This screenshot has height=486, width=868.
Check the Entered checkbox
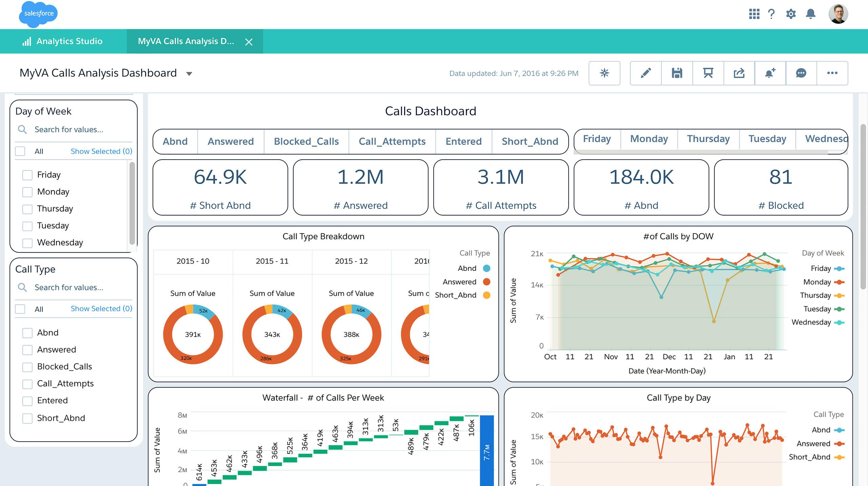(27, 401)
